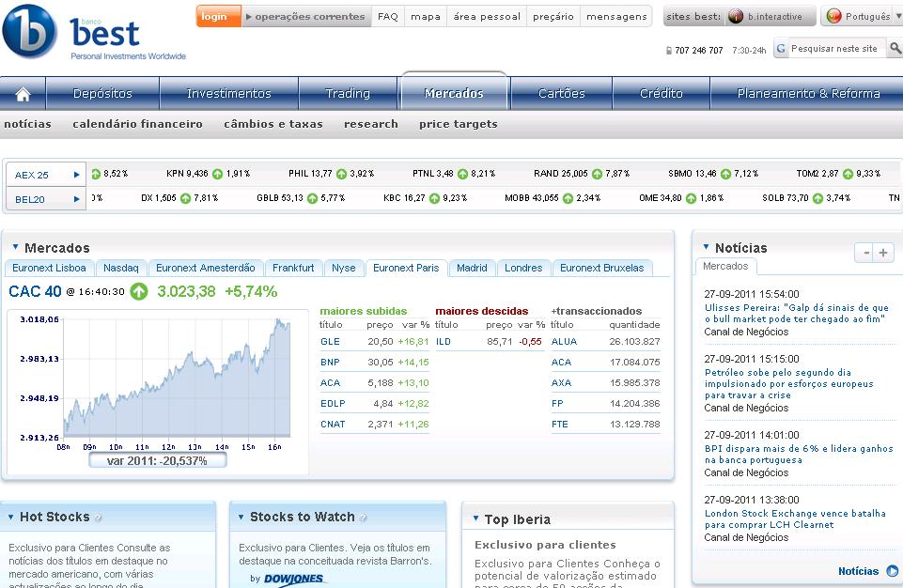The width and height of the screenshot is (903, 588).
Task: Select the Mercados news tab
Action: tap(725, 266)
